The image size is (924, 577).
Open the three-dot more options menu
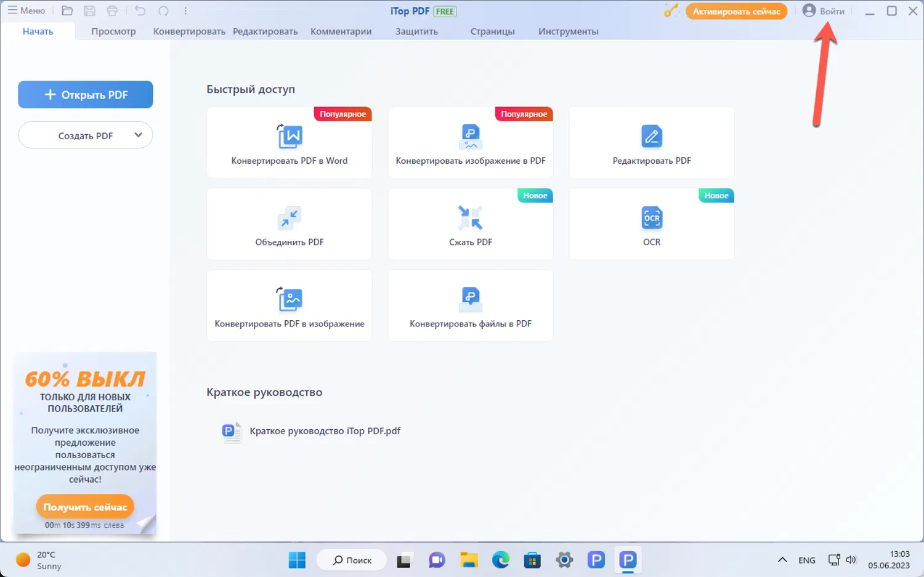pos(185,10)
